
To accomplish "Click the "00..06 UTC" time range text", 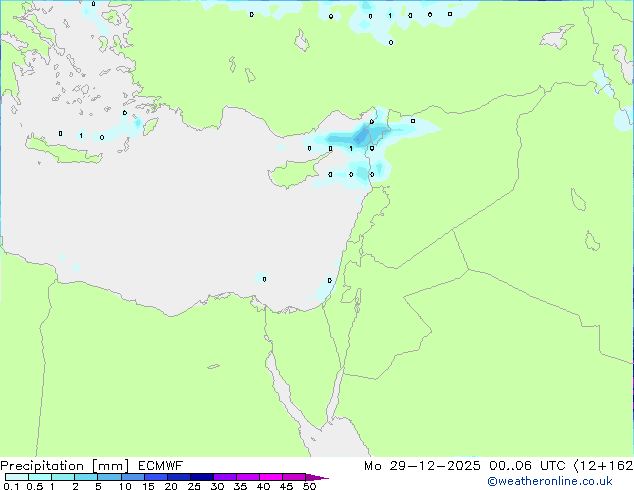I will [526, 466].
